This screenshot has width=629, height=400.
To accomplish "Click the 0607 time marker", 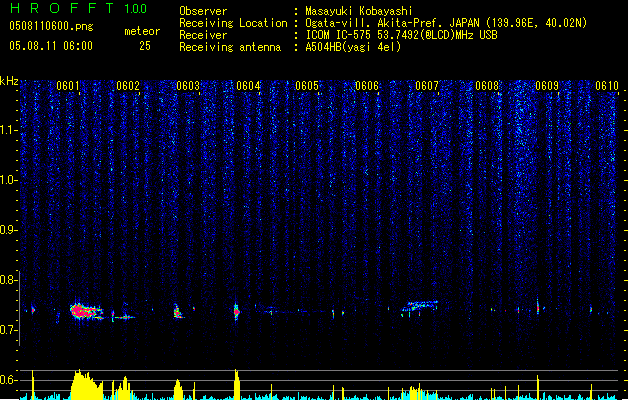I will tap(427, 86).
